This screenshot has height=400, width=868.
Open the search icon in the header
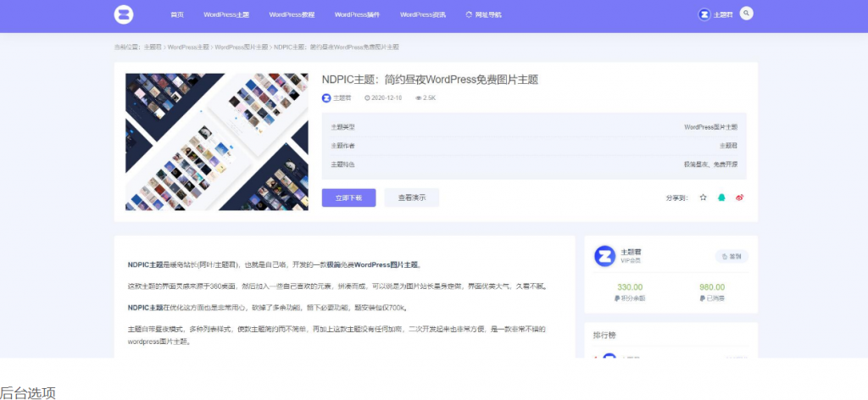(x=746, y=14)
